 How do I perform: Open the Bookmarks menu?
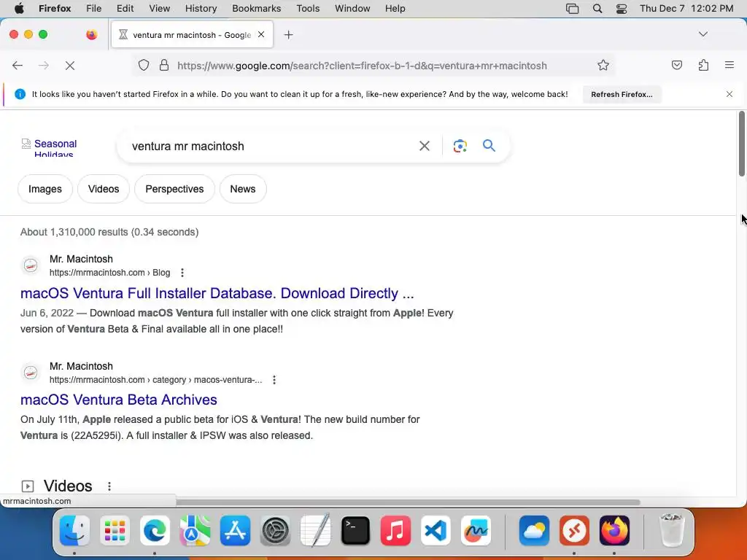[256, 8]
